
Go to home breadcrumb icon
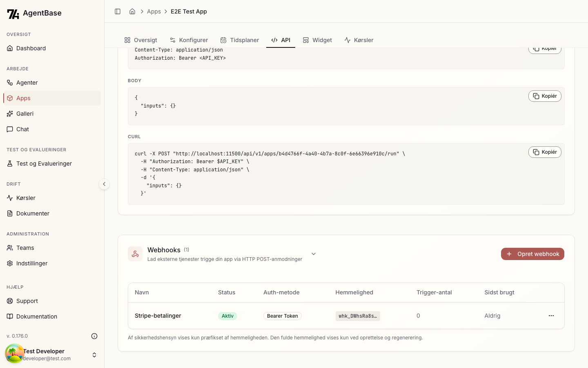[132, 11]
